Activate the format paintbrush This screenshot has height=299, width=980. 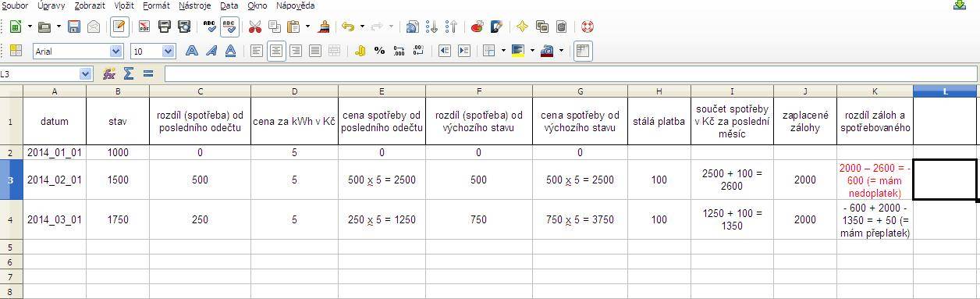(324, 27)
